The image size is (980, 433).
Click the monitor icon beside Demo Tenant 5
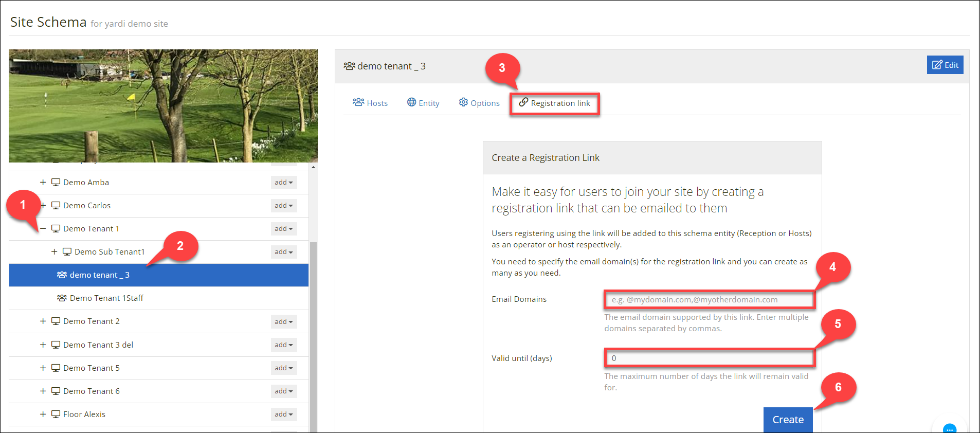pos(56,368)
